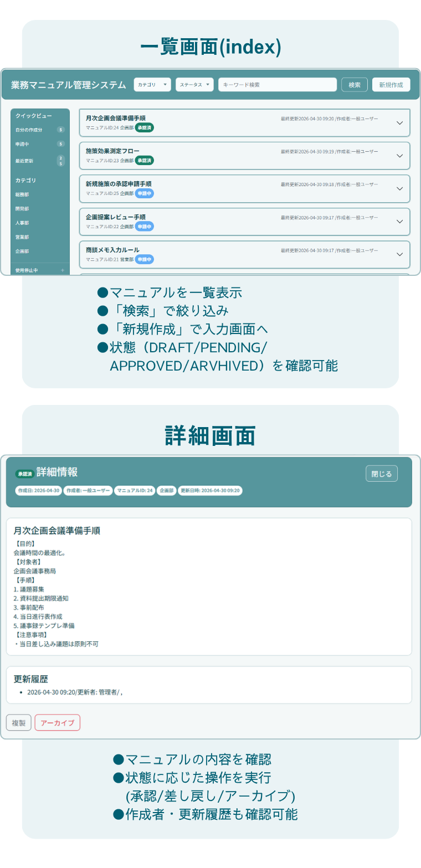The image size is (421, 868).
Task: Expand the 施策効果測定フロー row chevron
Action: click(400, 156)
